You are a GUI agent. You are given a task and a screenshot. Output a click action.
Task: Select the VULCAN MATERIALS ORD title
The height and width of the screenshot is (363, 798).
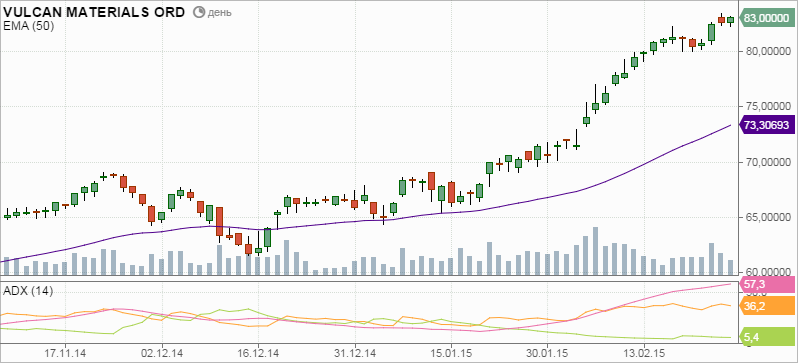coord(94,12)
